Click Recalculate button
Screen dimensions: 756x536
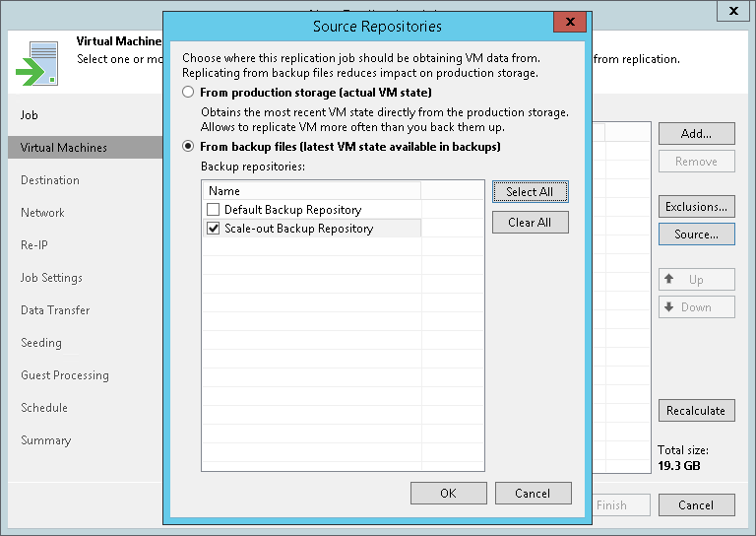tap(697, 411)
